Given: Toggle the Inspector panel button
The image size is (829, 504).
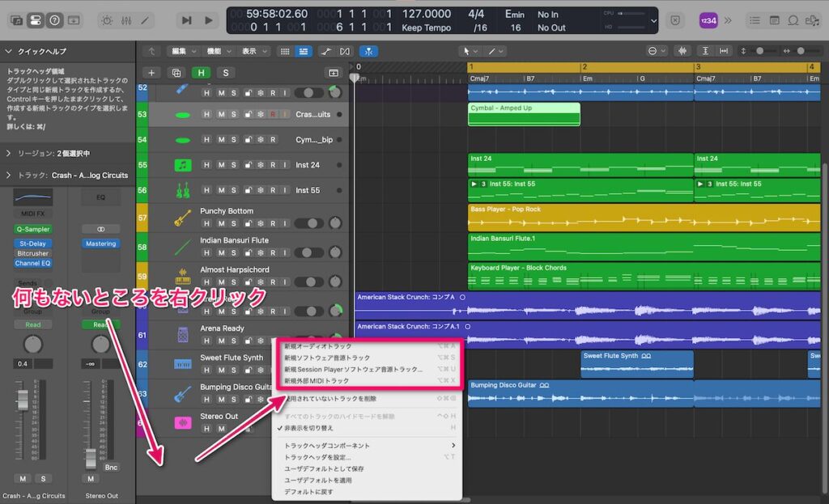Looking at the screenshot, I should click(x=36, y=20).
